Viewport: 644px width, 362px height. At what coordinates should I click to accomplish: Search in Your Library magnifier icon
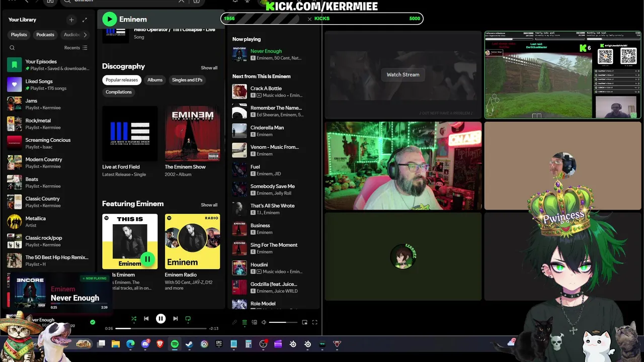12,48
